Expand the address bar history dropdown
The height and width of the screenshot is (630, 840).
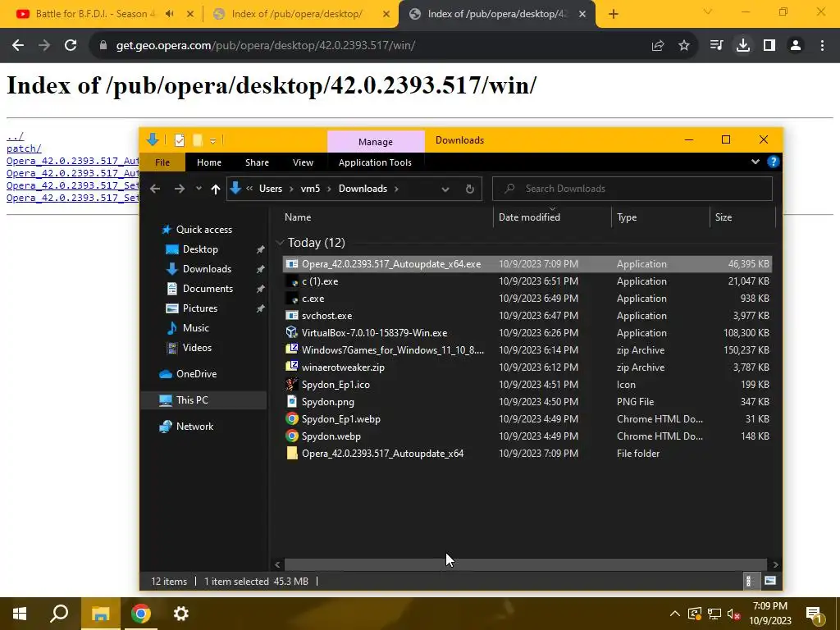[445, 189]
